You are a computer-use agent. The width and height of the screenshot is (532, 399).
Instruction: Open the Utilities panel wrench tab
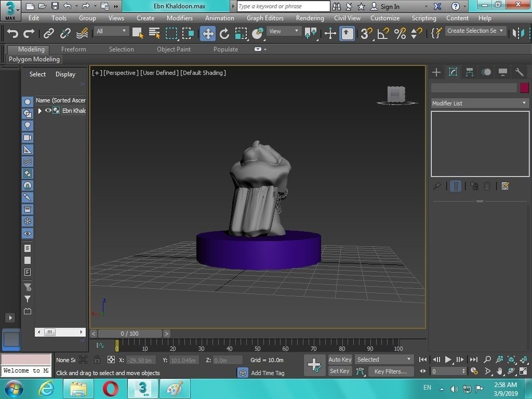(x=520, y=72)
